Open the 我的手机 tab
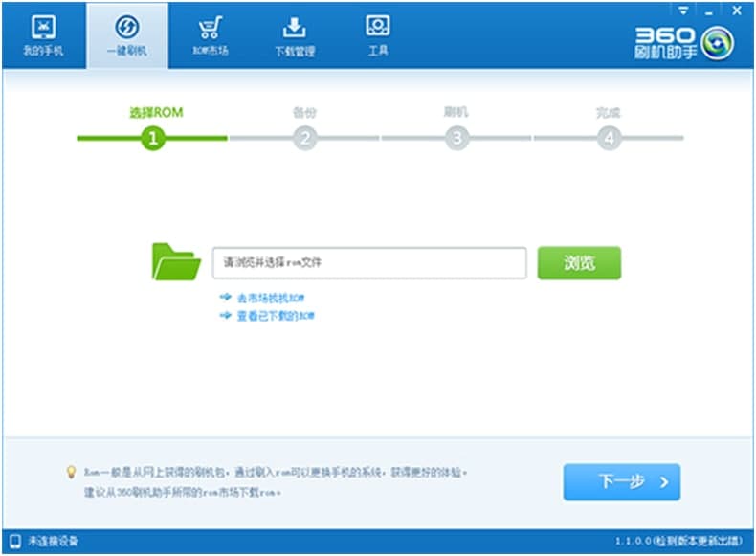This screenshot has height=556, width=756. click(44, 35)
